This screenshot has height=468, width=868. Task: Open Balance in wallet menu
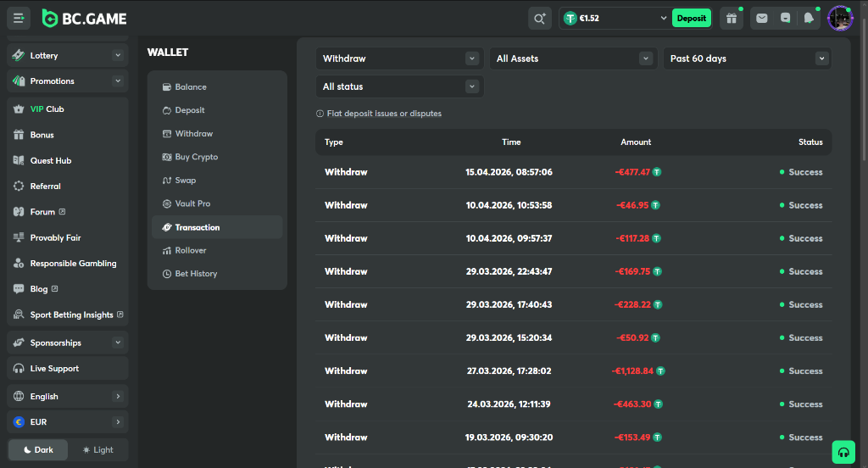click(x=217, y=87)
